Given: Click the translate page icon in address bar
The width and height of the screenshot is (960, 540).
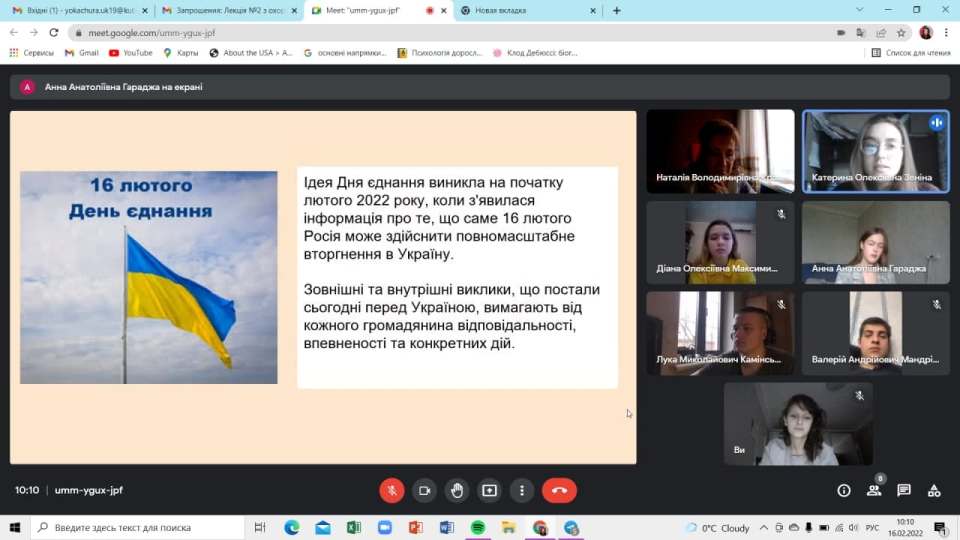Looking at the screenshot, I should click(x=861, y=32).
